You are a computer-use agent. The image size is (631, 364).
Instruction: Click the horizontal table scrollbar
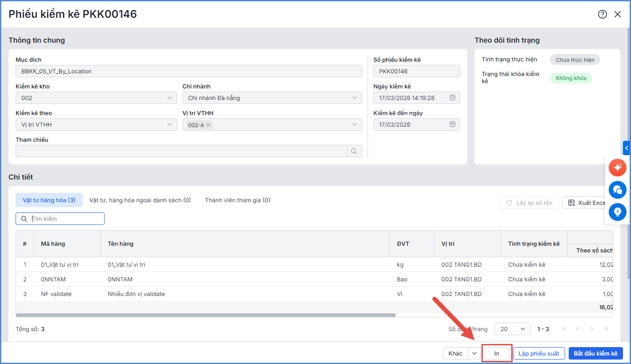coord(206,315)
